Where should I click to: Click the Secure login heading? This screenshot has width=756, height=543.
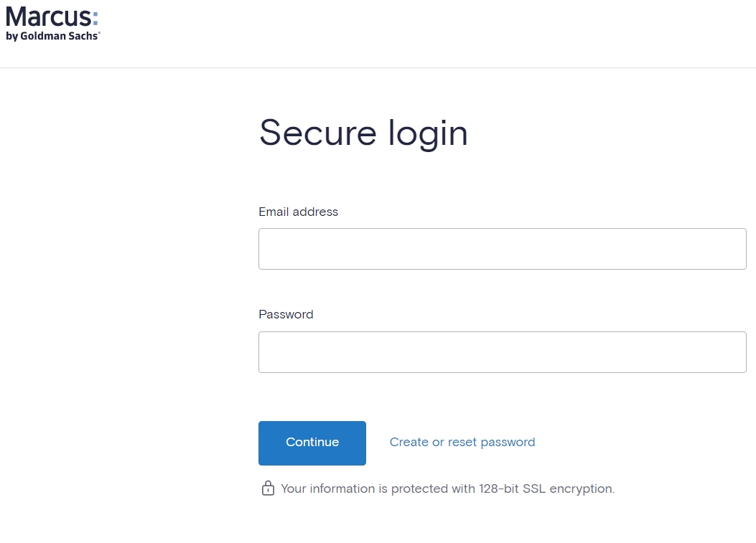[x=363, y=133]
